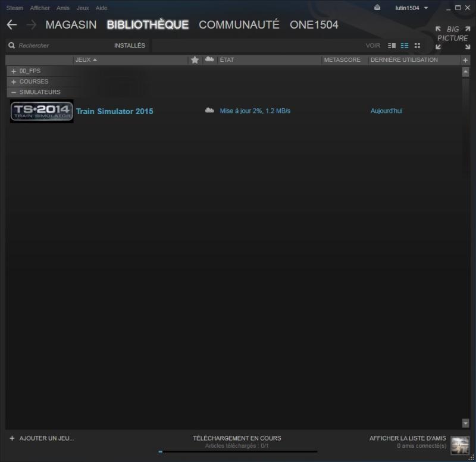
Task: Open the INSTALLÉS filter dropdown
Action: tap(130, 46)
